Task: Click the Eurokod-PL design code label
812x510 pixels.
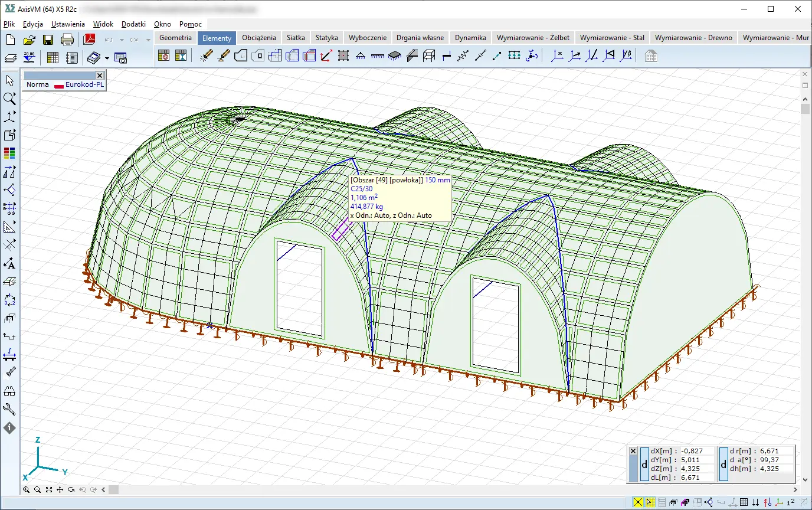Action: [x=84, y=84]
